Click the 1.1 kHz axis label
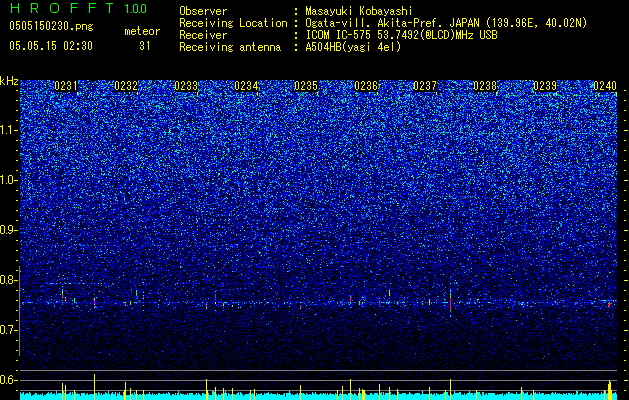Viewport: 629px width, 400px height. 9,130
